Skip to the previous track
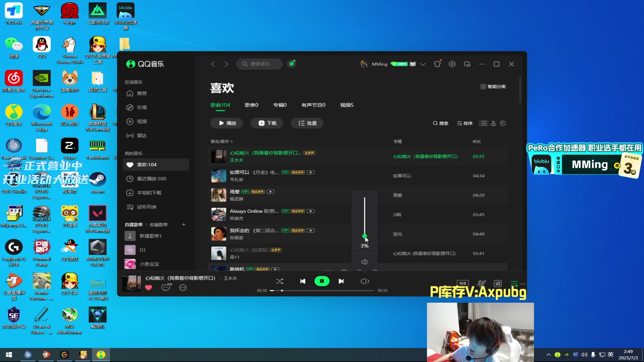 click(303, 281)
